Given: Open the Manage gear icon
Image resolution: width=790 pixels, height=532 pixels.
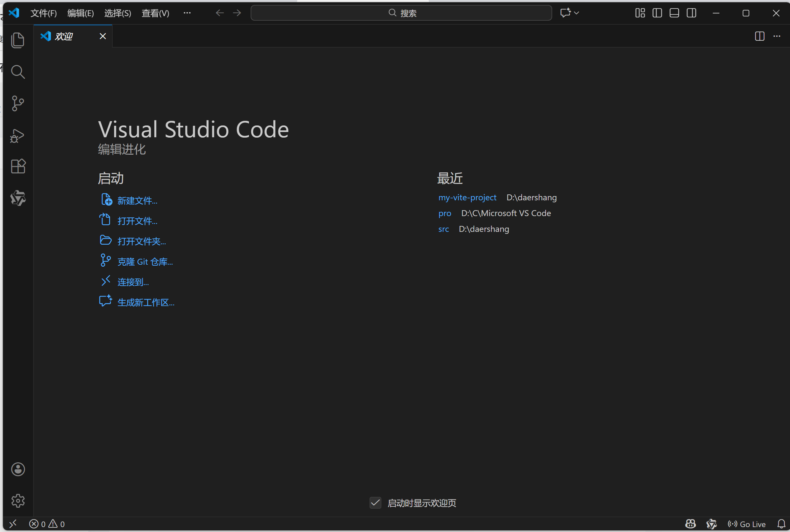Looking at the screenshot, I should pyautogui.click(x=18, y=501).
